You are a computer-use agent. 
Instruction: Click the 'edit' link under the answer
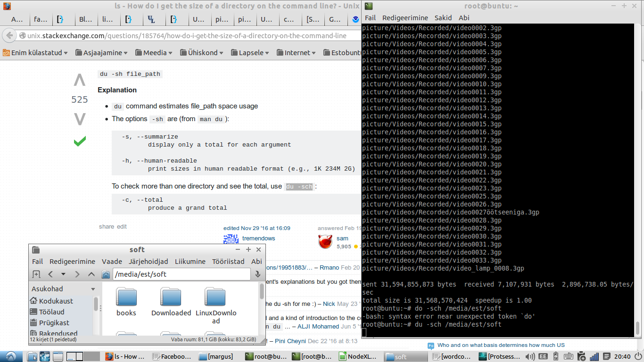click(122, 227)
